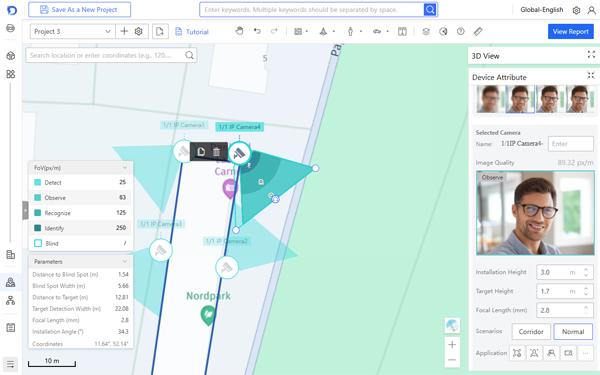Click the import file icon
Image resolution: width=600 pixels, height=375 pixels.
coord(160,31)
